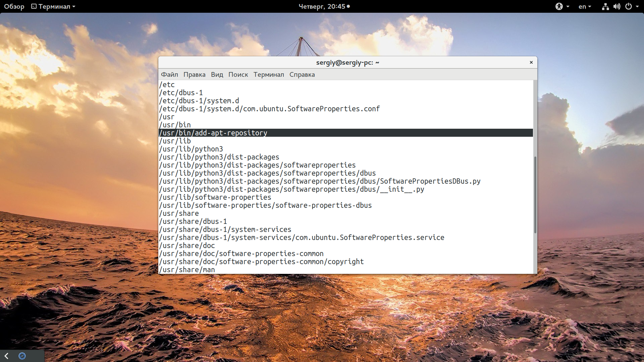Click the line /usr/share/dbus-1
Viewport: 644px width, 362px height.
point(193,221)
